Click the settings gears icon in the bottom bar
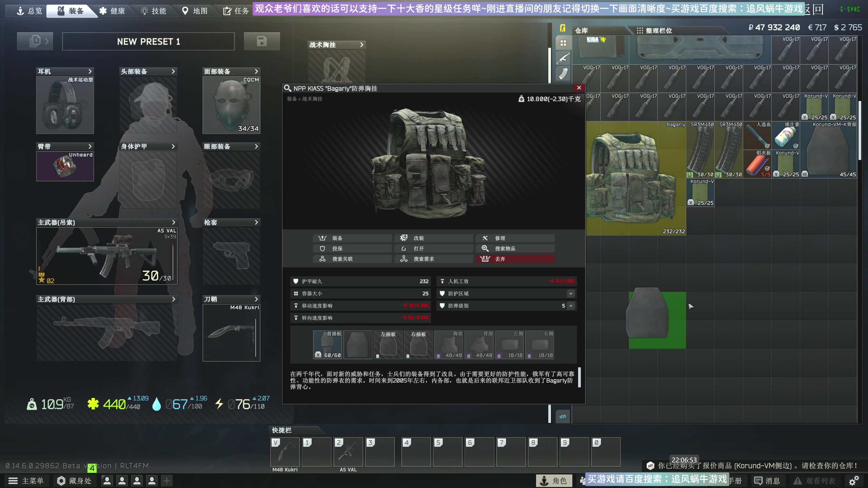The height and width of the screenshot is (488, 868). click(x=854, y=481)
